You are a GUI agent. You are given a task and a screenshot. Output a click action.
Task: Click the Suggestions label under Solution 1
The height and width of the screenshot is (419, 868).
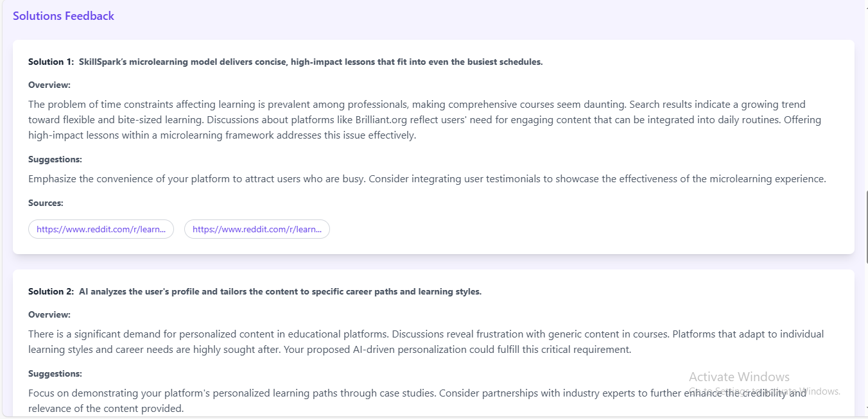tap(55, 160)
